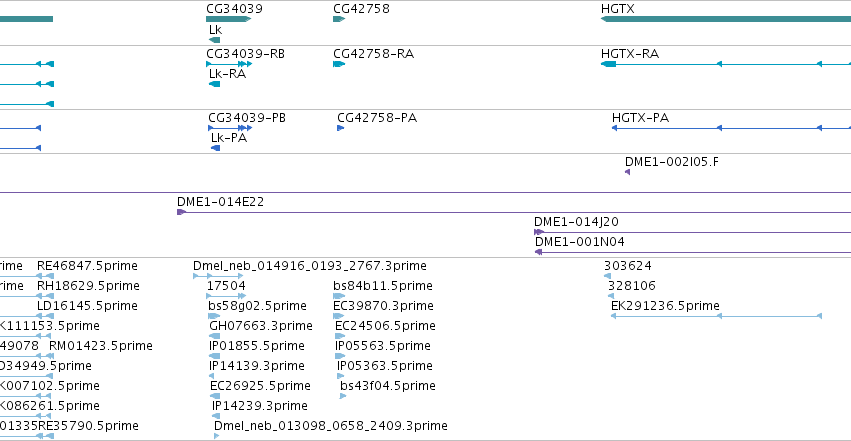Click the bs43f04.5prime EST label
The height and width of the screenshot is (441, 851).
point(388,386)
